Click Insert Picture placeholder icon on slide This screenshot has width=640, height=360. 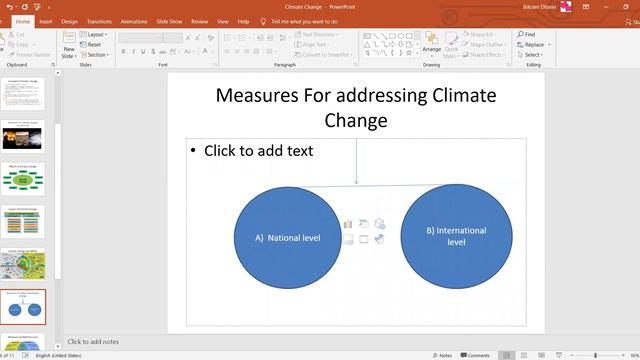348,239
